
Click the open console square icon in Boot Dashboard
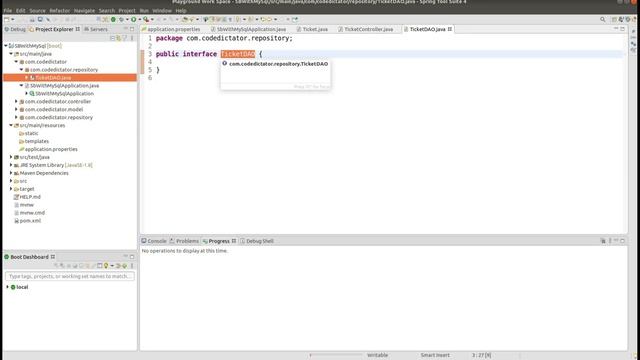point(100,266)
